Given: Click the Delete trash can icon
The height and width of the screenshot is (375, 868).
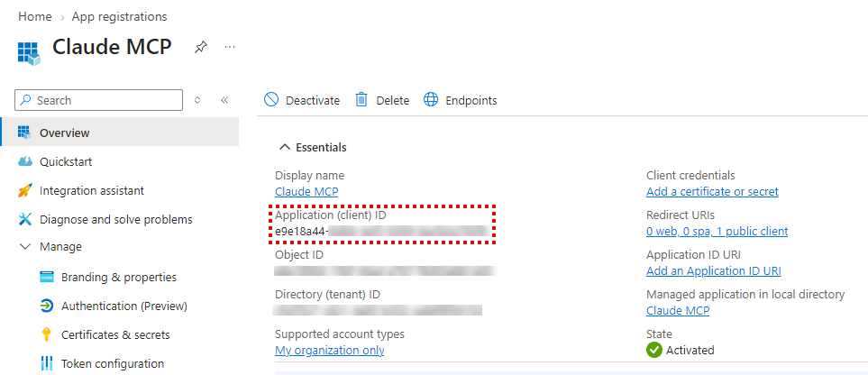Looking at the screenshot, I should (x=361, y=100).
